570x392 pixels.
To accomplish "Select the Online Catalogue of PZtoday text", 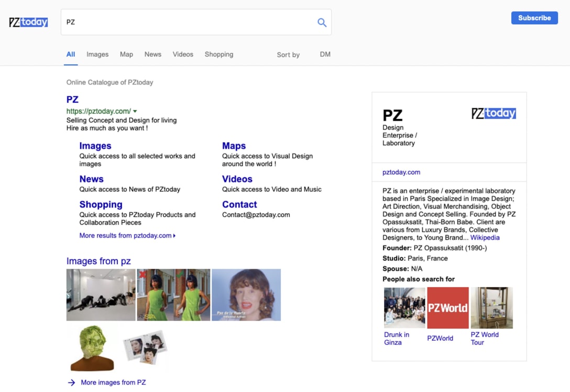I will 109,83.
